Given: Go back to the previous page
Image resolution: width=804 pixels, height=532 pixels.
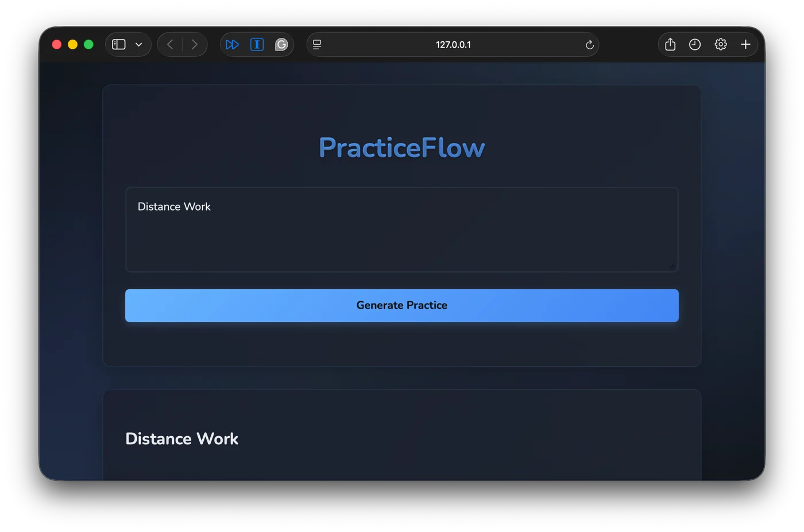Looking at the screenshot, I should tap(170, 45).
